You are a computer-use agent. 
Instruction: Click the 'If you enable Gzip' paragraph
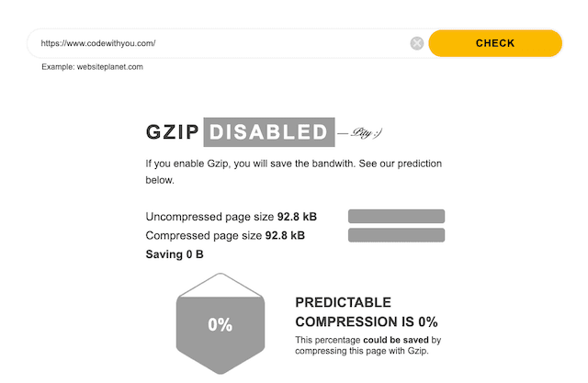coord(294,172)
